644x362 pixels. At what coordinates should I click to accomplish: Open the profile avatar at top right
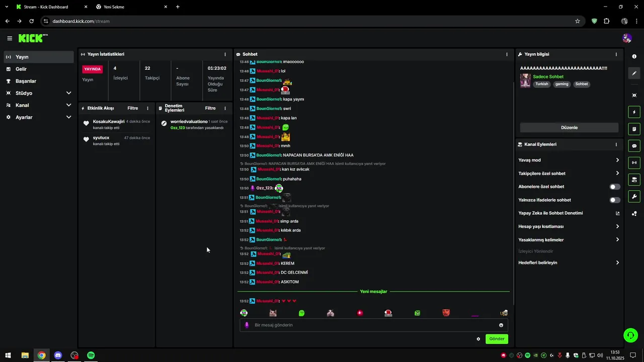627,38
